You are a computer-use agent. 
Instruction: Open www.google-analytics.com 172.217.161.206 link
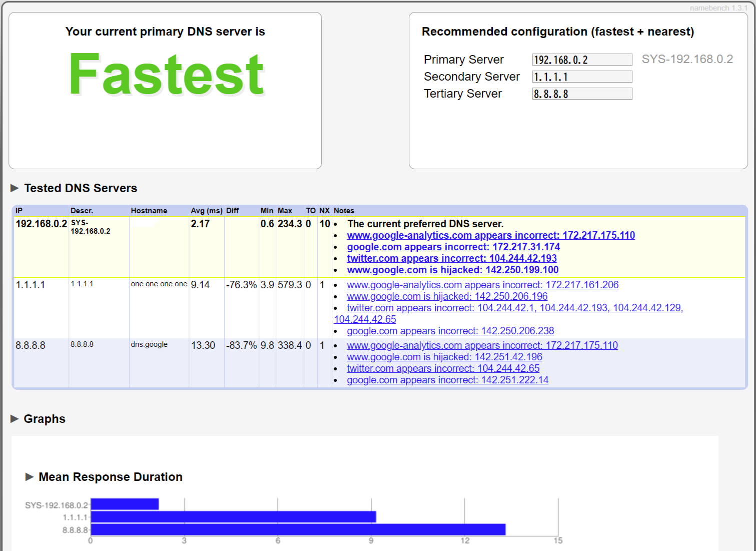482,285
